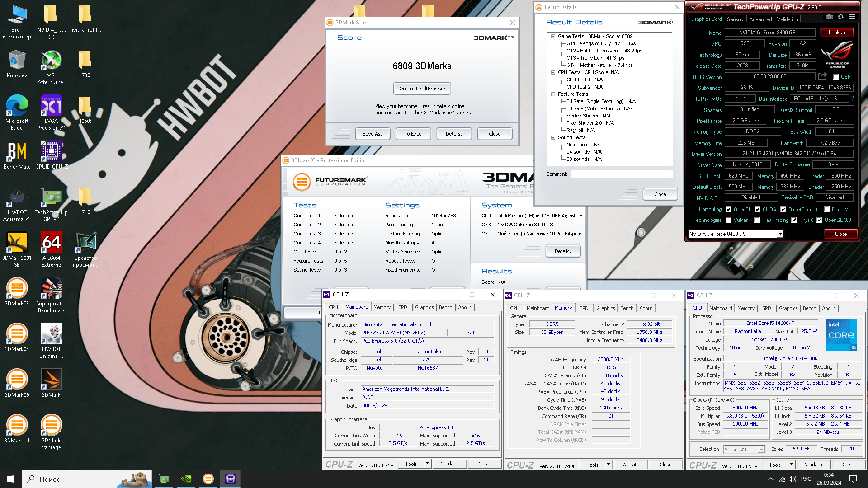Toggle OpenGL 3.3 checkbox in GPU-Z

coord(819,220)
